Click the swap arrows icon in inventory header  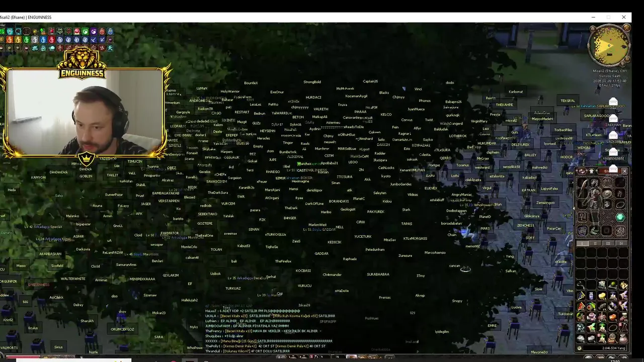(x=582, y=170)
